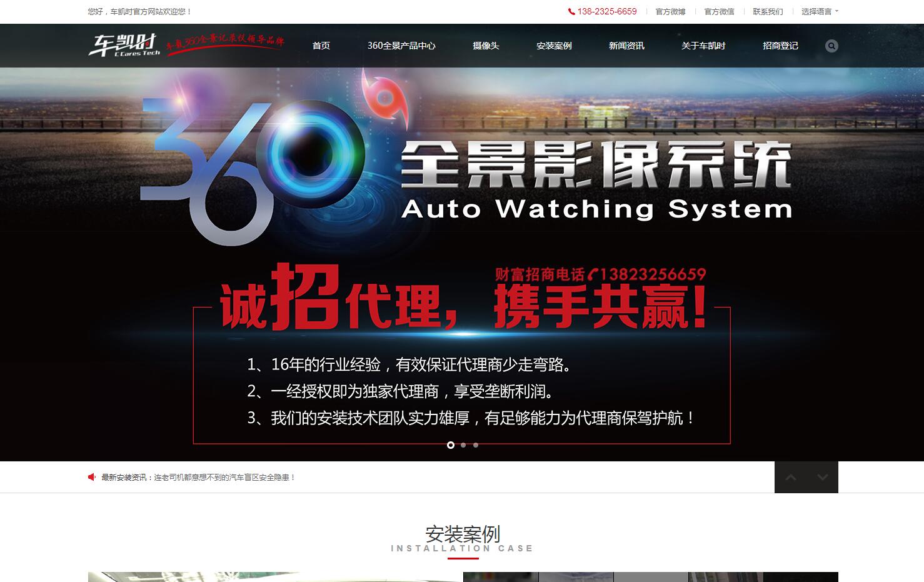
Task: Expand the 摄像头 navigation menu
Action: coord(485,46)
